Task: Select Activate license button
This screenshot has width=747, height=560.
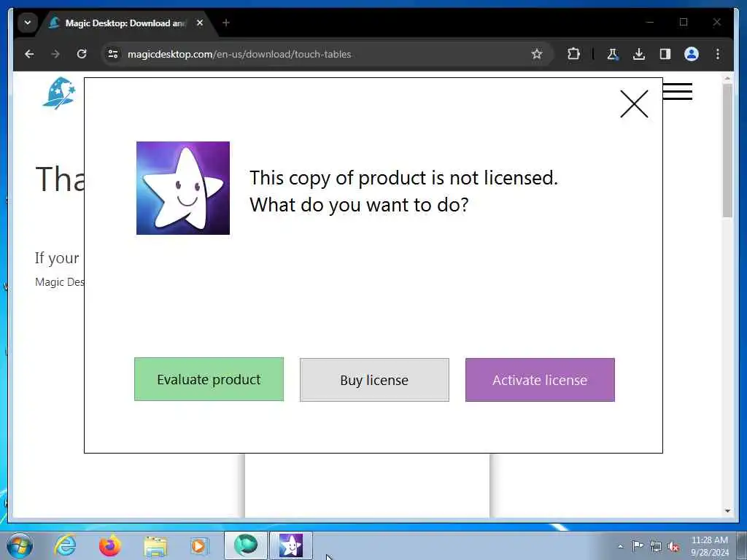Action: point(540,379)
